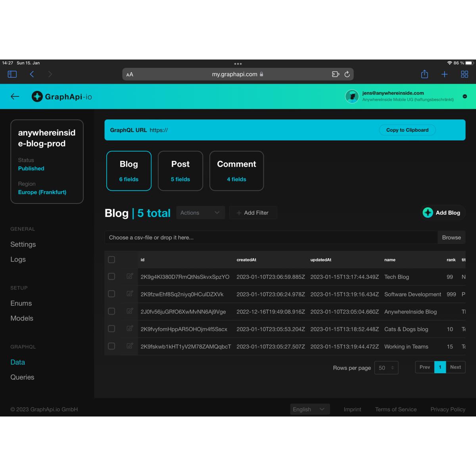Tap the battery indicator
The image size is (476, 476).
pyautogui.click(x=469, y=63)
